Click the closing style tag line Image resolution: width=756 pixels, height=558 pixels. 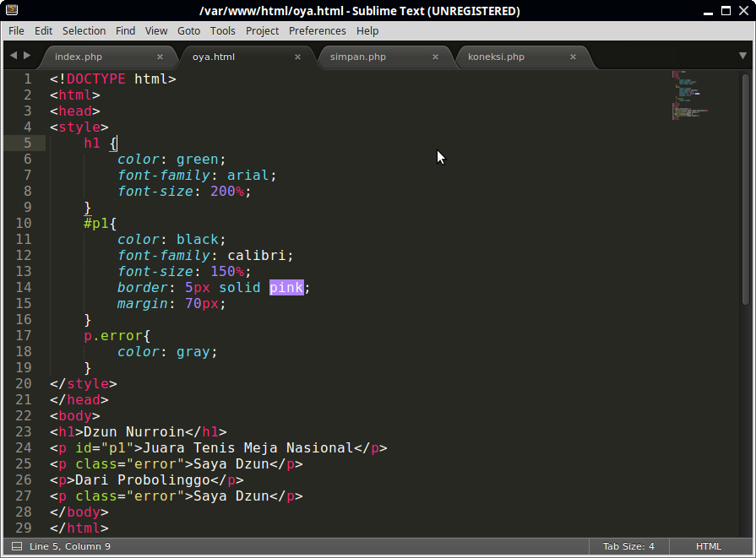[x=84, y=384]
